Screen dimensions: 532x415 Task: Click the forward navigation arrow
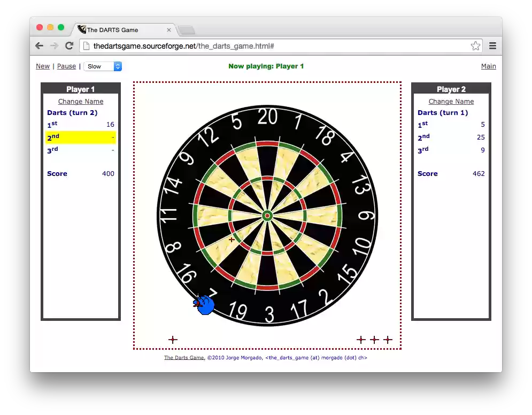coord(54,45)
